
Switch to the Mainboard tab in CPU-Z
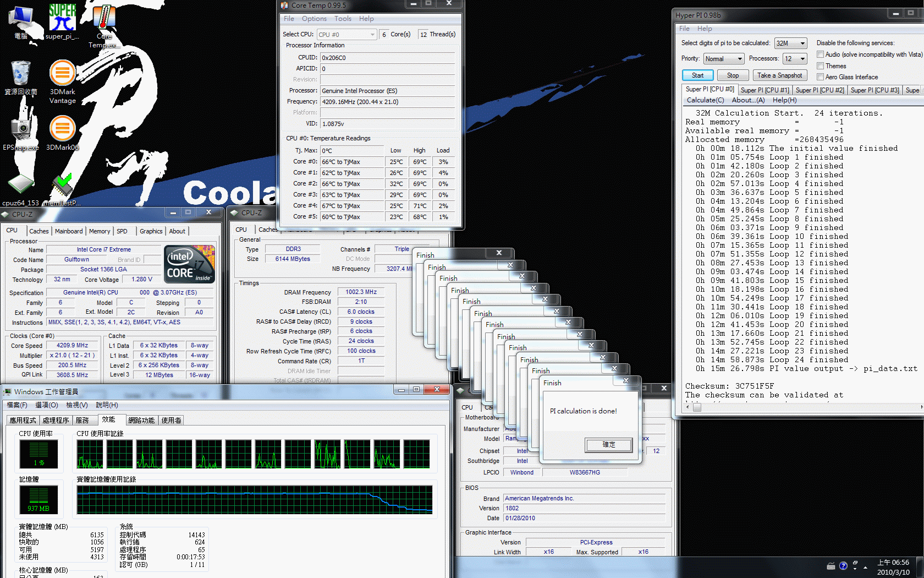69,231
